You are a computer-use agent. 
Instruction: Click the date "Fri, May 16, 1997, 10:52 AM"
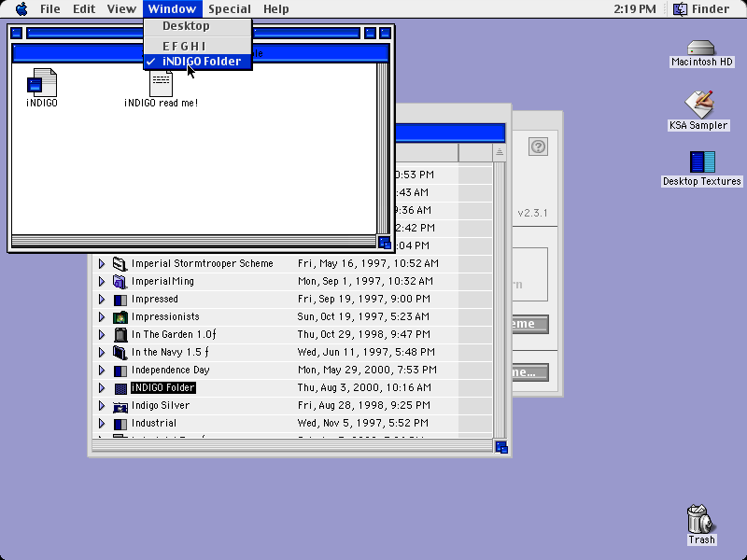(x=368, y=264)
